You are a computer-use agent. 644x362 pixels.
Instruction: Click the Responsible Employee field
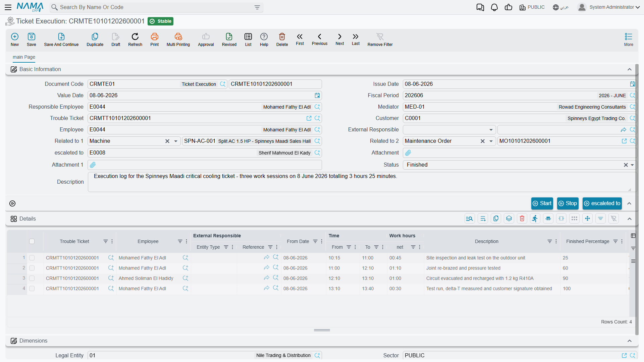click(x=205, y=107)
